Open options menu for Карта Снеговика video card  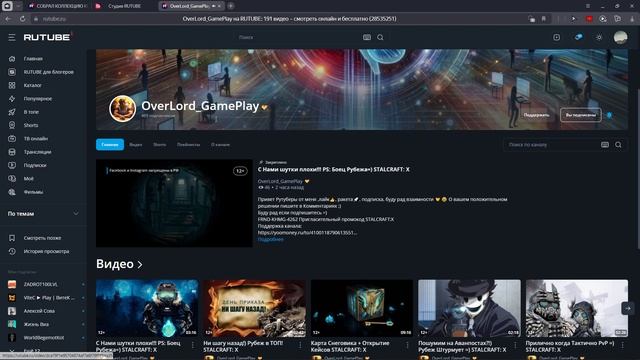(x=407, y=345)
